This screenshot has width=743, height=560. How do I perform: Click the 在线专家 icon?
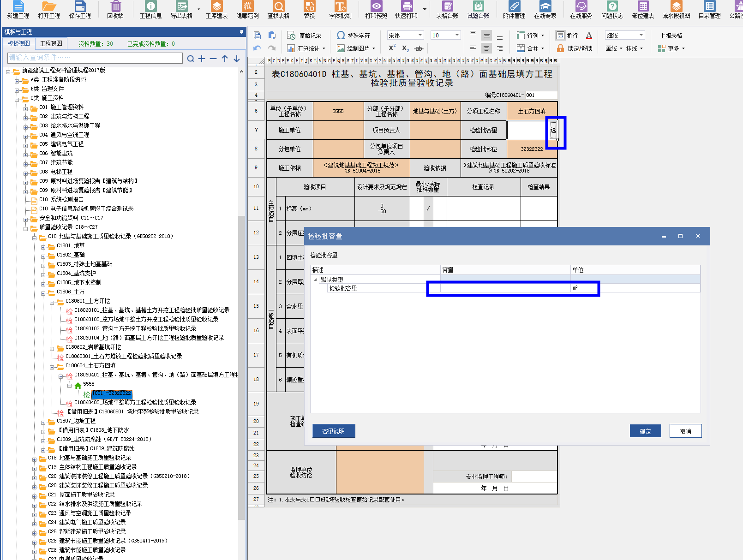(x=545, y=10)
